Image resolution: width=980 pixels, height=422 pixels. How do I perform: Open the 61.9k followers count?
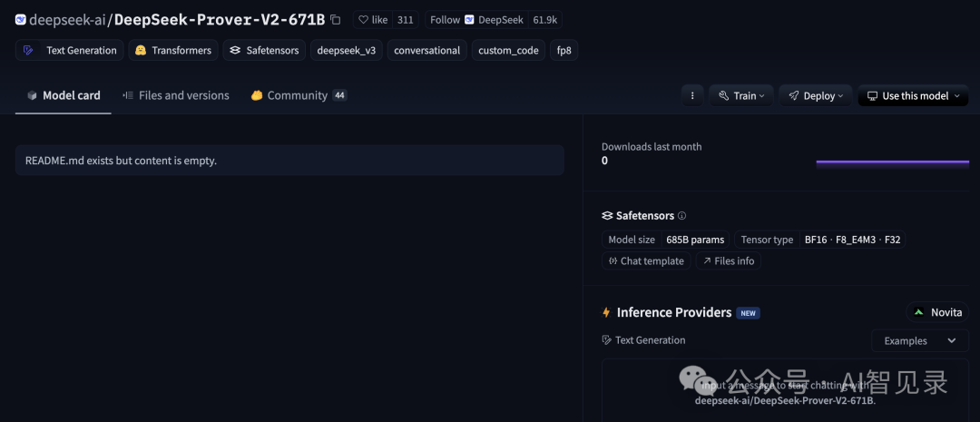tap(544, 19)
